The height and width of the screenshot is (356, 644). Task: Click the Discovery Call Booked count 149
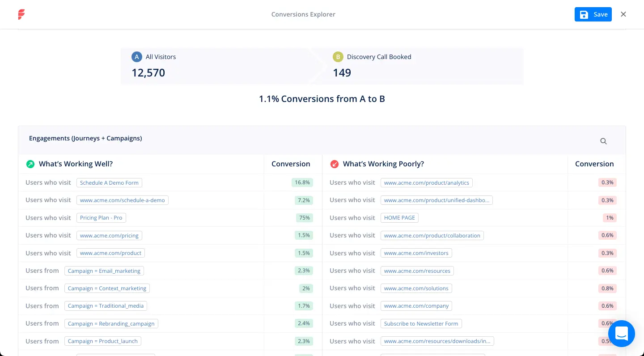coord(342,72)
